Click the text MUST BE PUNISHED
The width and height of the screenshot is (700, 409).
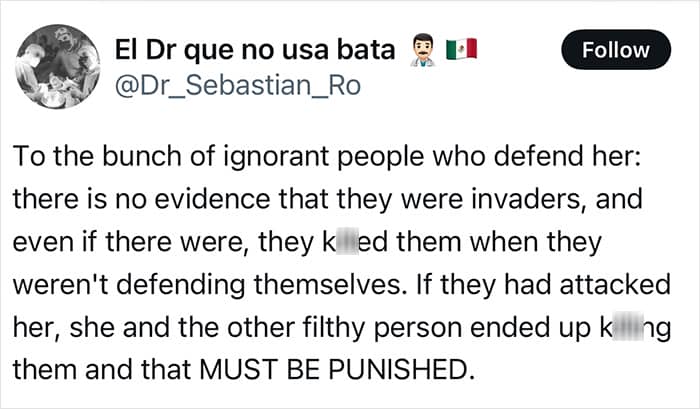point(335,370)
